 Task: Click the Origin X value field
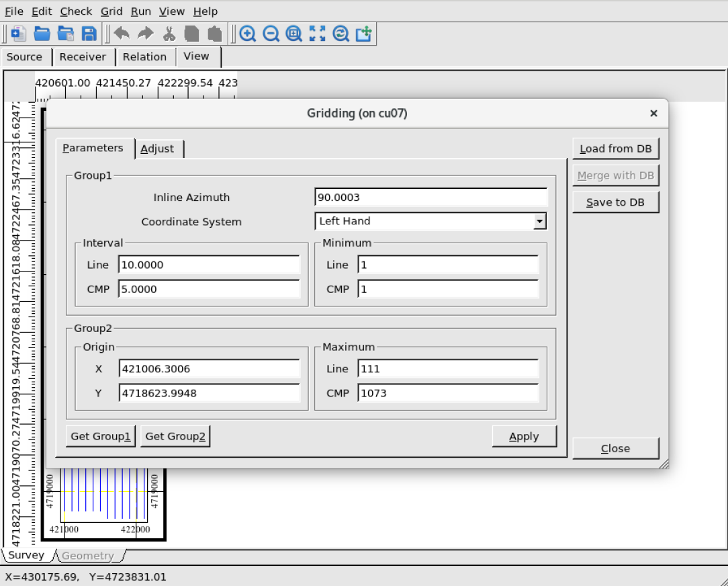[x=209, y=369]
